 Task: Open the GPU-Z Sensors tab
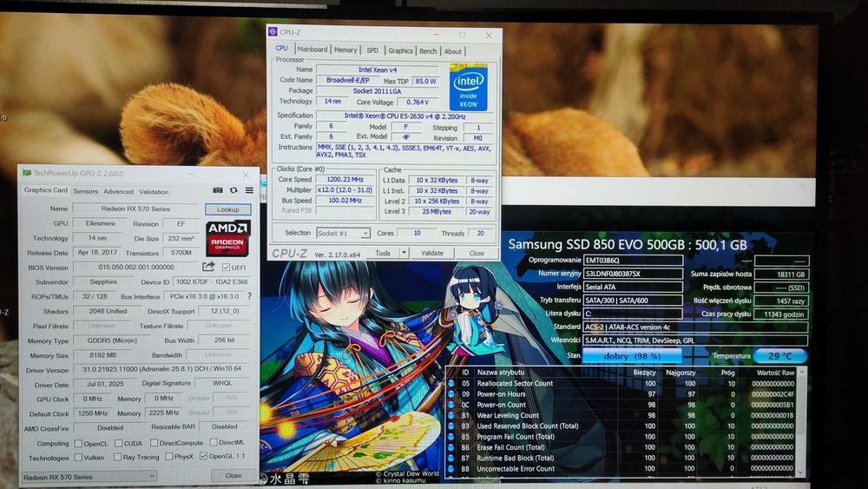tap(85, 192)
